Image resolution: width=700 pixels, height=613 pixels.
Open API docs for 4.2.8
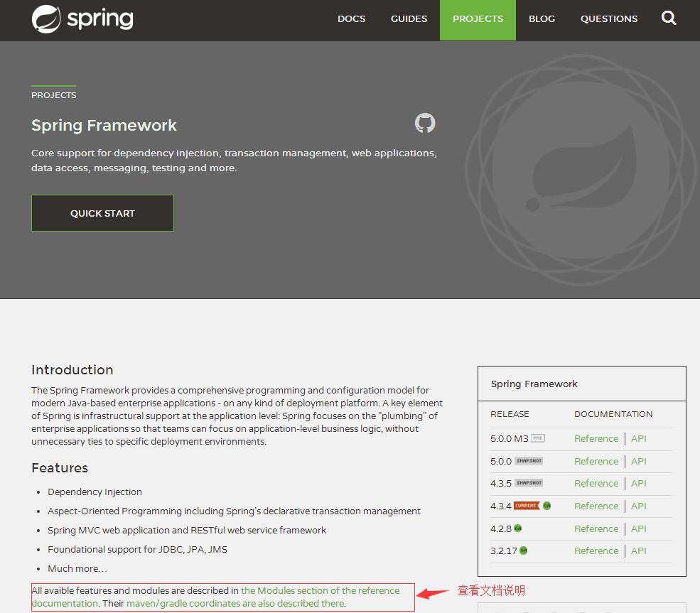638,528
